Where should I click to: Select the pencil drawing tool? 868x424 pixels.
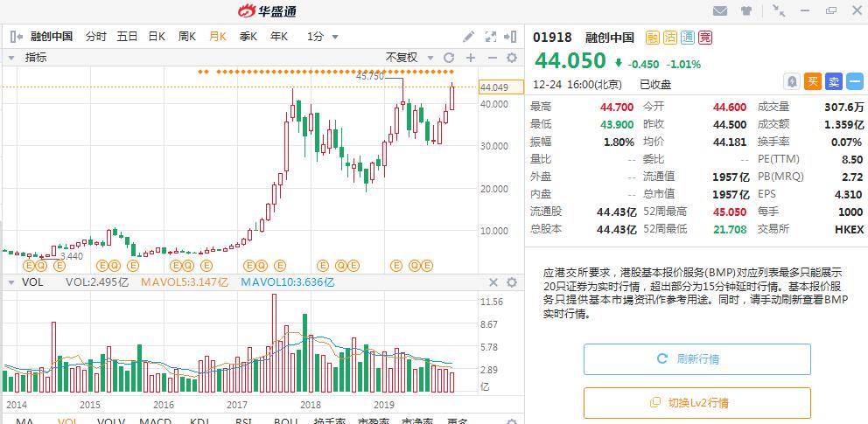(468, 37)
